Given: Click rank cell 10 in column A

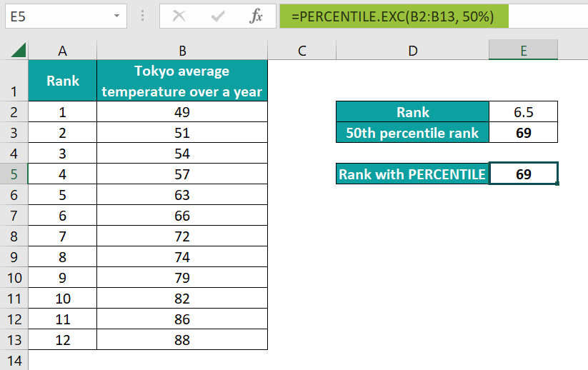Looking at the screenshot, I should point(63,299).
